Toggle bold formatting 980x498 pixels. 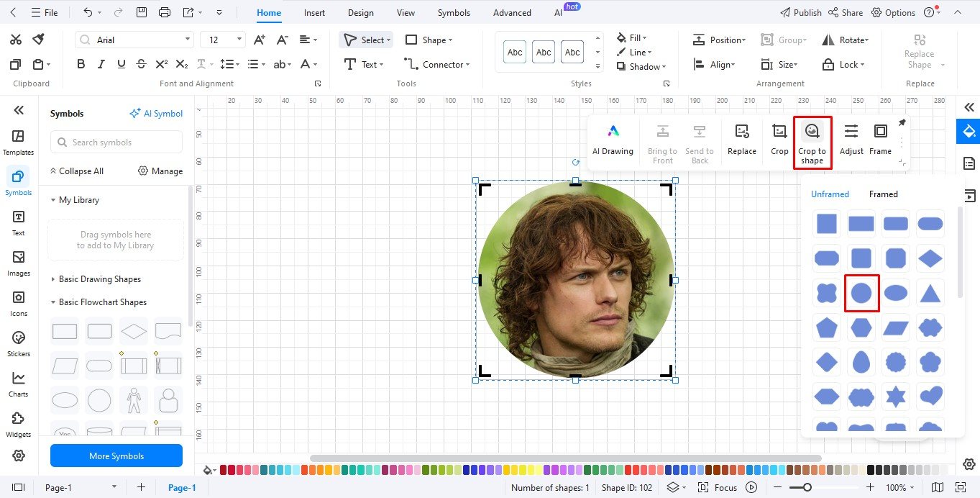[x=81, y=63]
